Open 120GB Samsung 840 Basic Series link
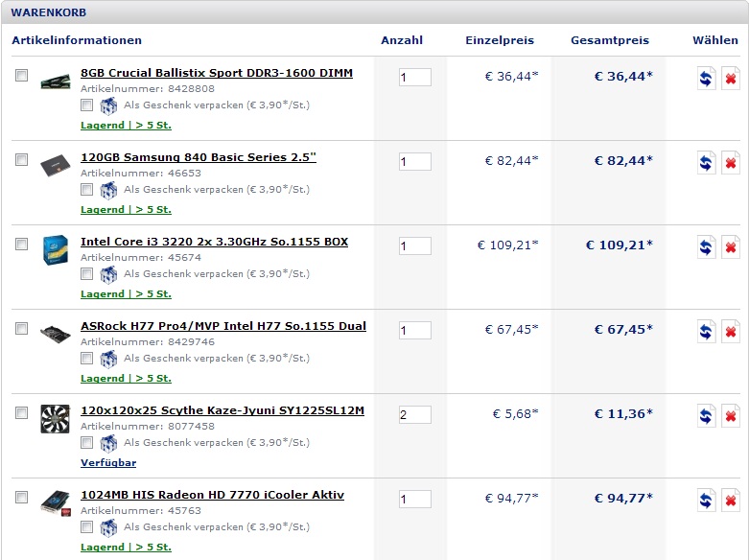This screenshot has width=749, height=560. coord(199,157)
